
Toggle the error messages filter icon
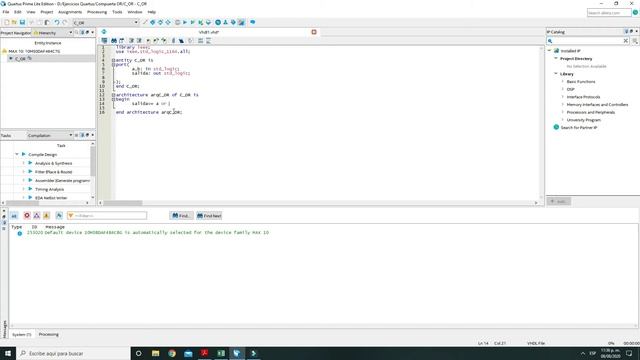[x=27, y=216]
